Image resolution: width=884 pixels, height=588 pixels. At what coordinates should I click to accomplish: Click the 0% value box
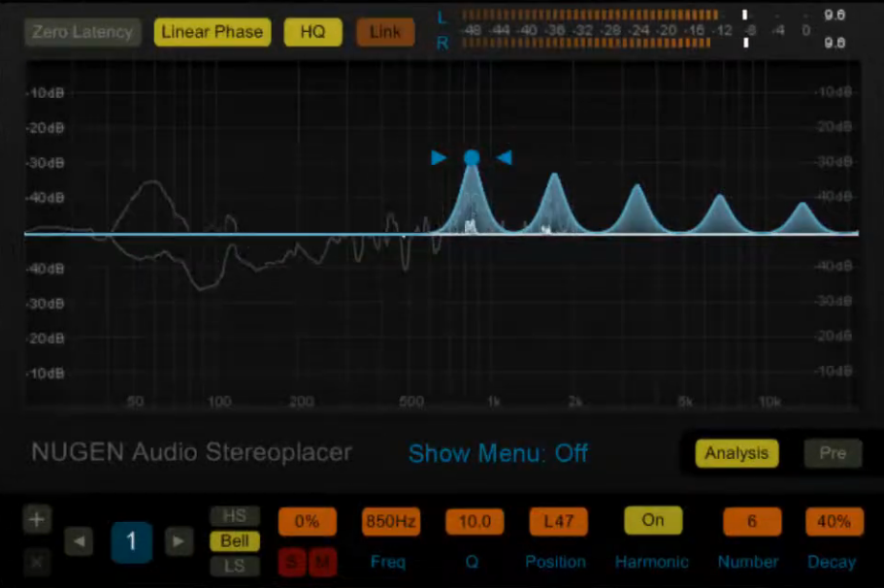pyautogui.click(x=308, y=521)
